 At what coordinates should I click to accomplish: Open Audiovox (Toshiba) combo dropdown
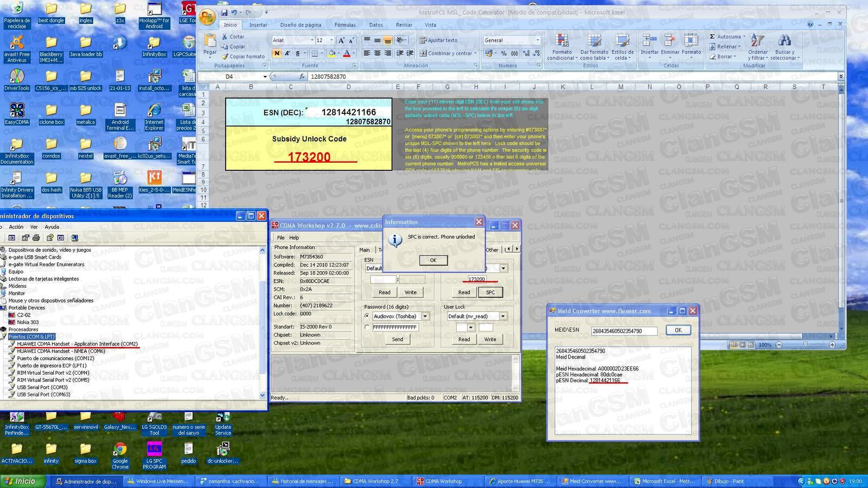pyautogui.click(x=425, y=316)
